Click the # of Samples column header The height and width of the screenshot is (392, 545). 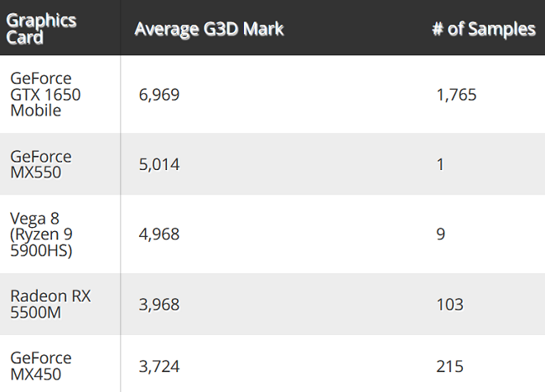pyautogui.click(x=484, y=28)
